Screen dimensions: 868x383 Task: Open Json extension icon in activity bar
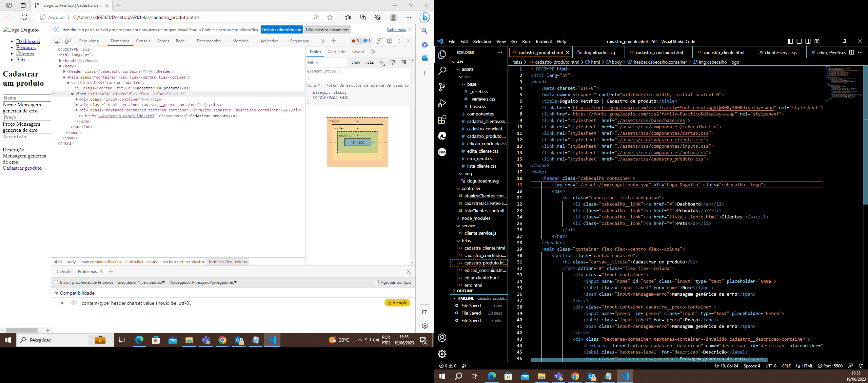[442, 152]
